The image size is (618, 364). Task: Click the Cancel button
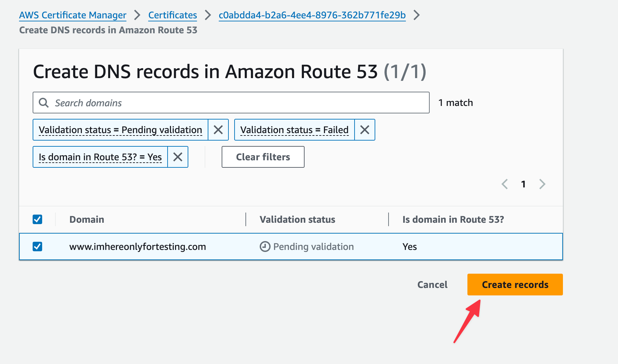432,285
